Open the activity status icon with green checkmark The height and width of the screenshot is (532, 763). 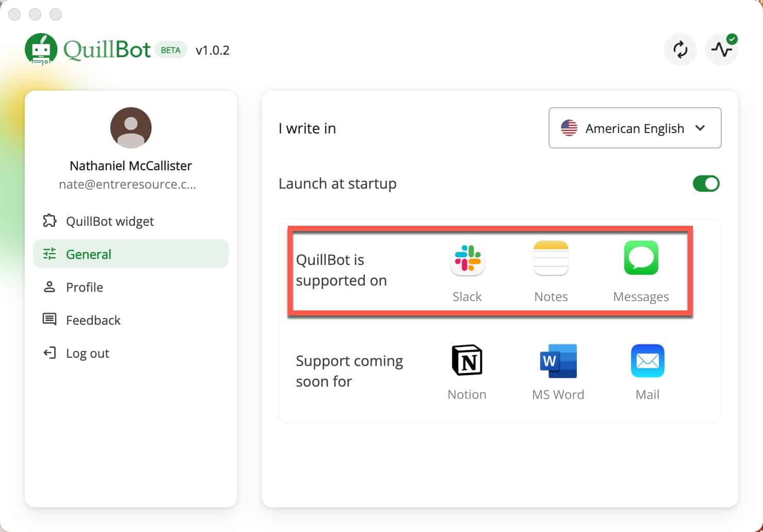pyautogui.click(x=722, y=49)
